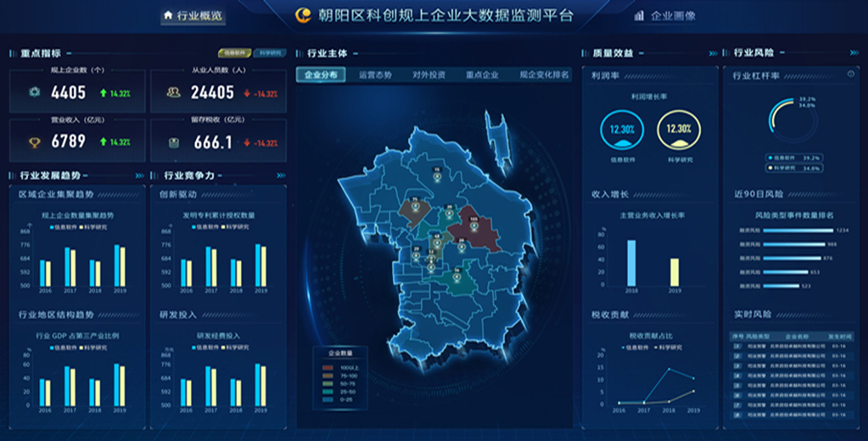Click the info icon in 行业杠杆率 panel
Screen dimensions: 868x441
tap(850, 74)
